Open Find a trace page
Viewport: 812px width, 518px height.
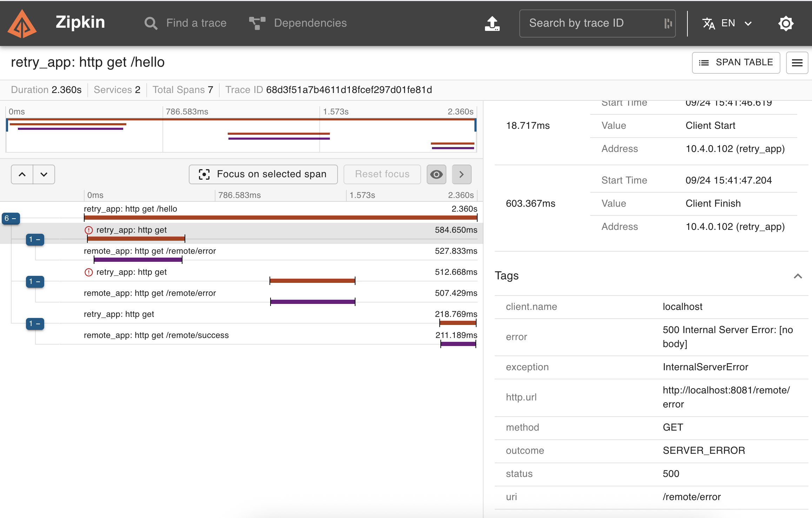186,23
